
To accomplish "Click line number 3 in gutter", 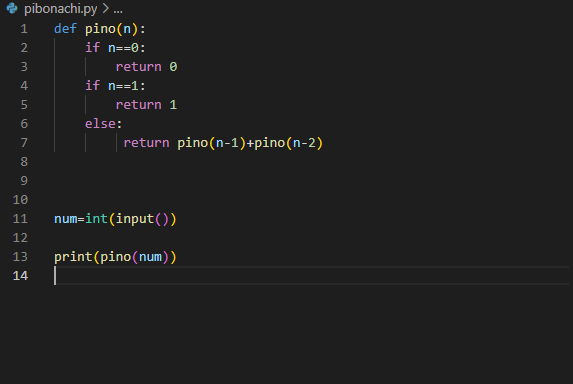I will pos(24,67).
